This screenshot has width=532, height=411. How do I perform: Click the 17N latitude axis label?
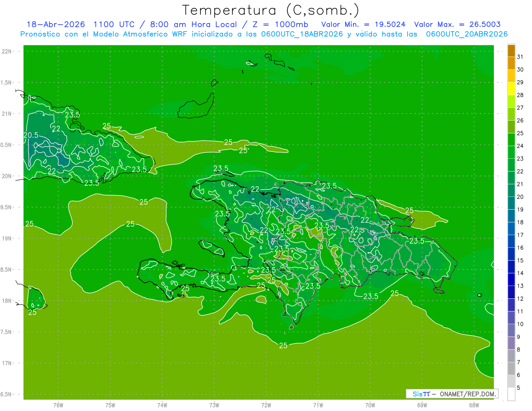[7, 363]
